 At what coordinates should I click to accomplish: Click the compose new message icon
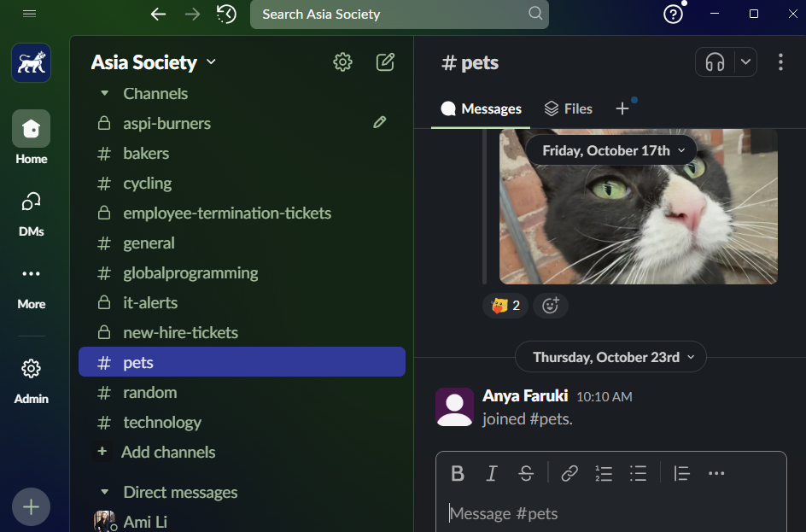(x=385, y=61)
